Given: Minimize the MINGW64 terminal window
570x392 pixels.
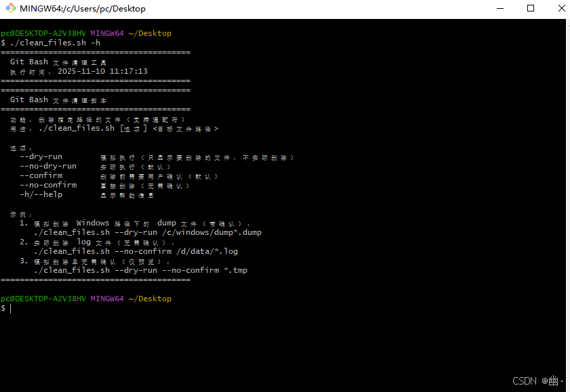Looking at the screenshot, I should (x=500, y=8).
